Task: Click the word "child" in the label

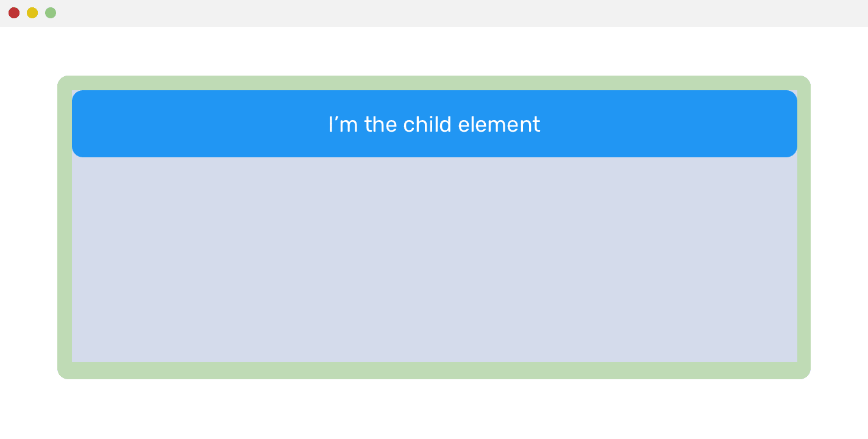Action: coord(428,124)
